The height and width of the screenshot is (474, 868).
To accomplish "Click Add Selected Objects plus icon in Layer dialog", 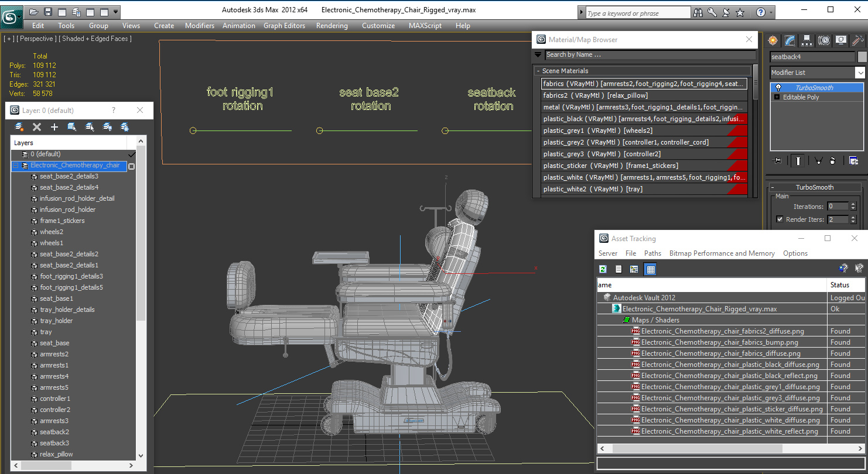I will pos(54,127).
